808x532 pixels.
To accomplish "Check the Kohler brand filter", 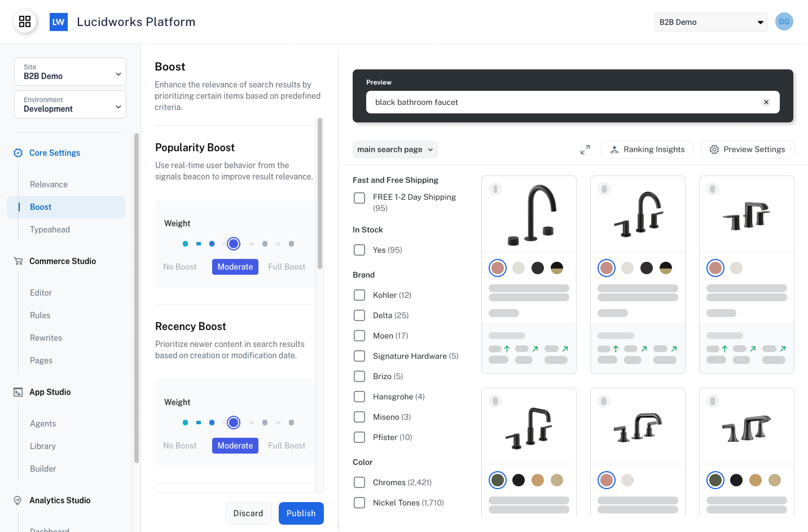I will pyautogui.click(x=359, y=295).
